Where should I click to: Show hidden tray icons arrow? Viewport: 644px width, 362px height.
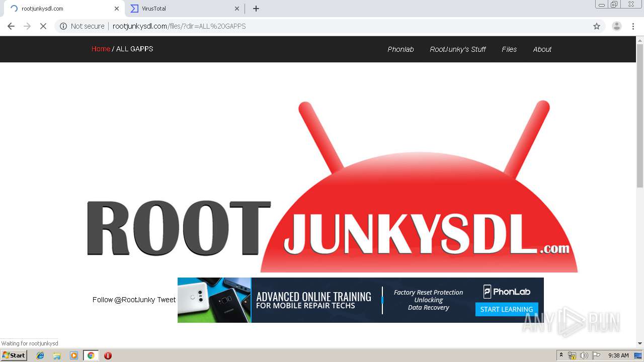tap(561, 355)
